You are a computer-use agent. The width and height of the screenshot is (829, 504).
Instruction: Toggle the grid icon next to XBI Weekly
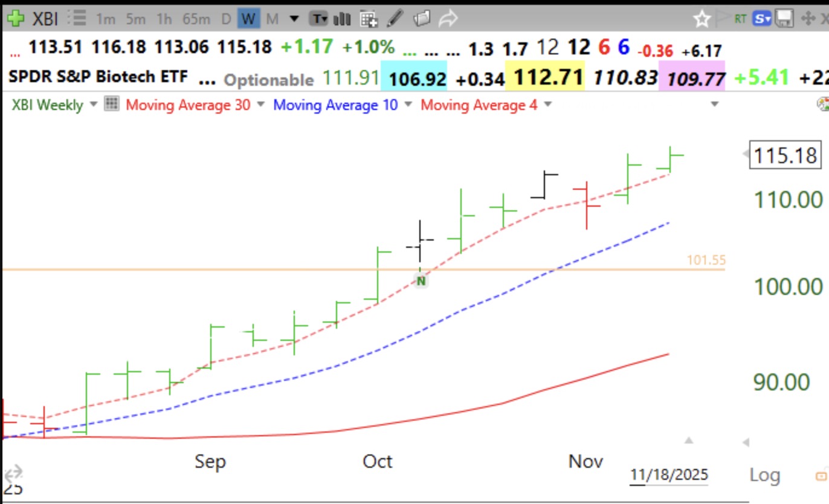pos(111,105)
